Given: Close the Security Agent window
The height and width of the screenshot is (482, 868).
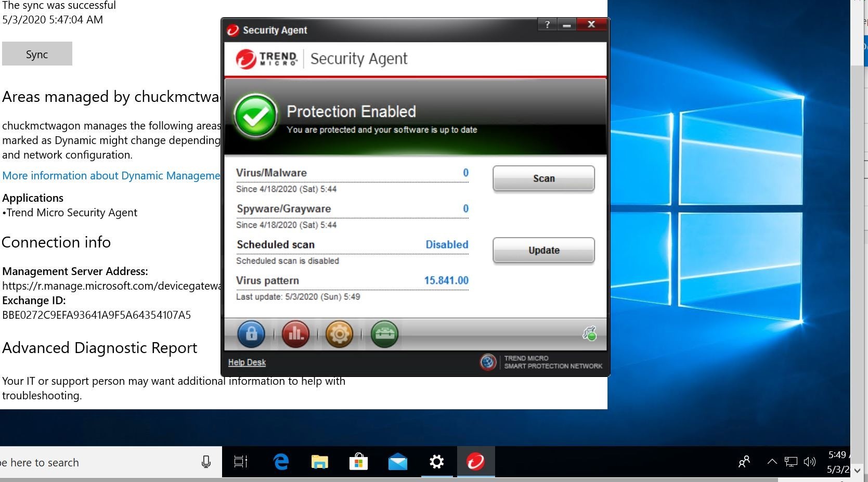Looking at the screenshot, I should [591, 24].
